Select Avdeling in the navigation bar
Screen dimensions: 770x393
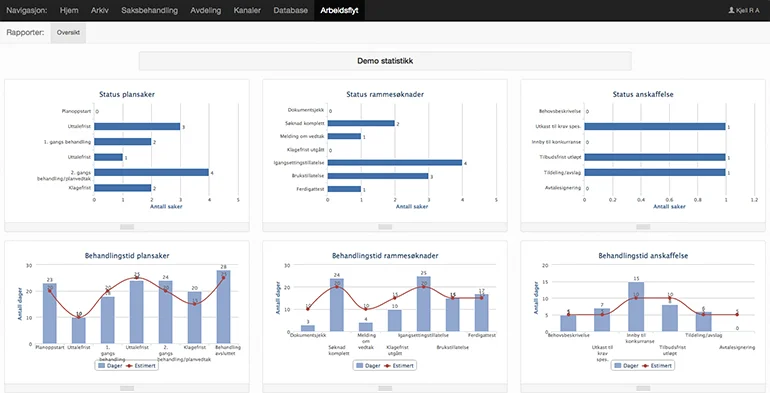(x=206, y=10)
